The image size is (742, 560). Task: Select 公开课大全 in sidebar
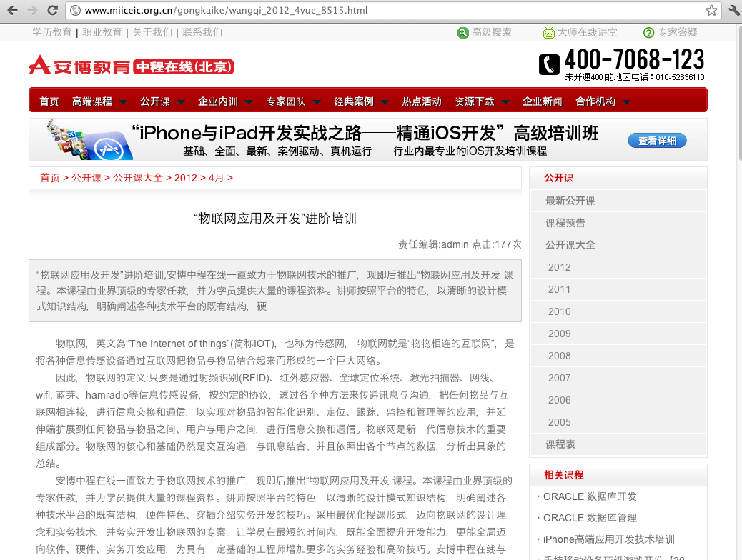point(570,245)
